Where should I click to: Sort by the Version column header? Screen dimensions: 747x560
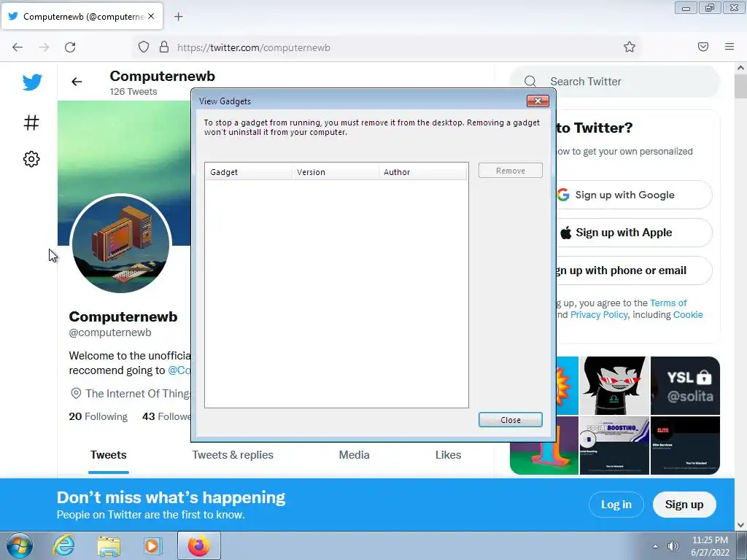(x=336, y=172)
